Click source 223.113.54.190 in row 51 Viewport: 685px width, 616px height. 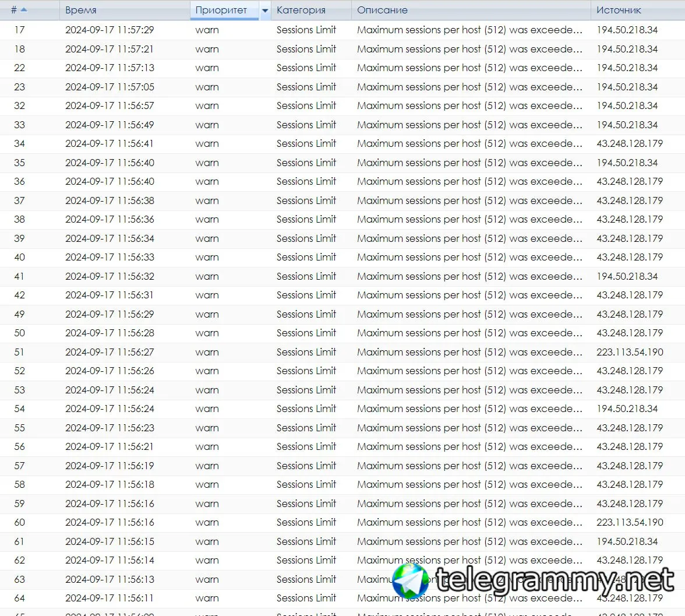coord(630,352)
